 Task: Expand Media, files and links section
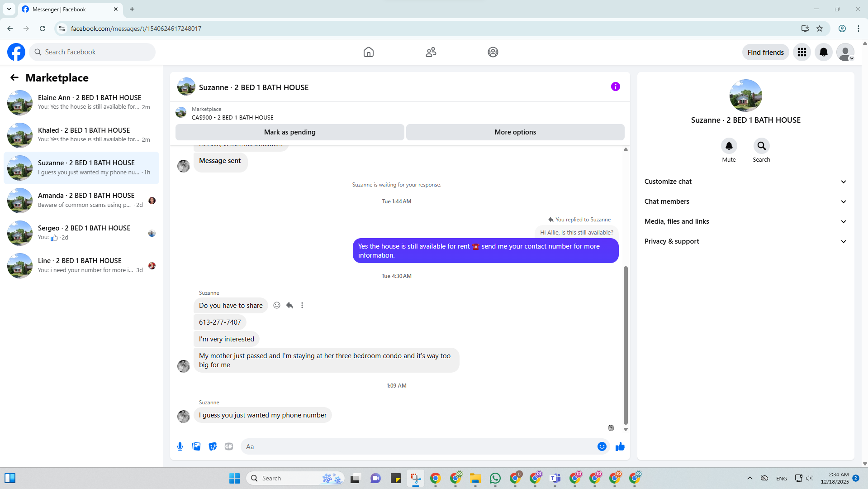(x=745, y=221)
